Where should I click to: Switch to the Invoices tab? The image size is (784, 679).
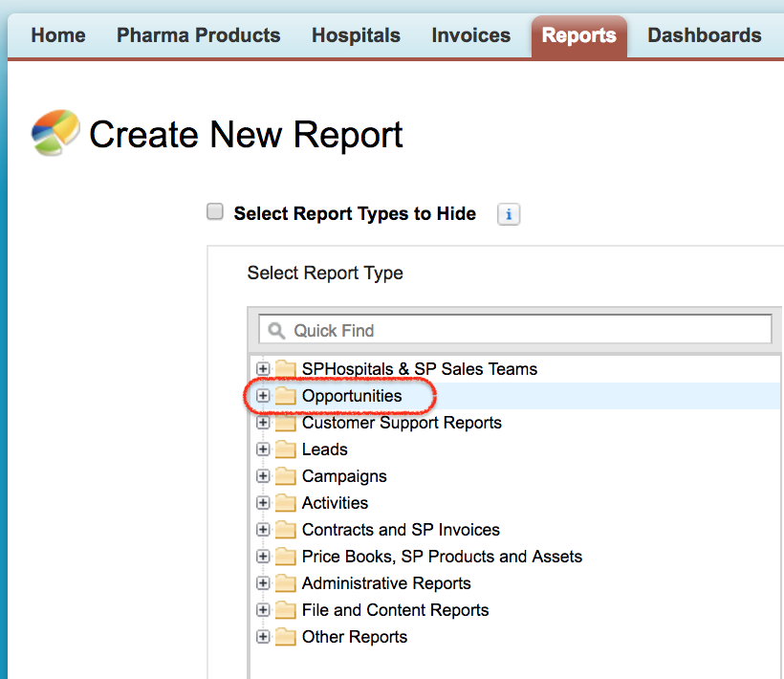click(x=471, y=35)
